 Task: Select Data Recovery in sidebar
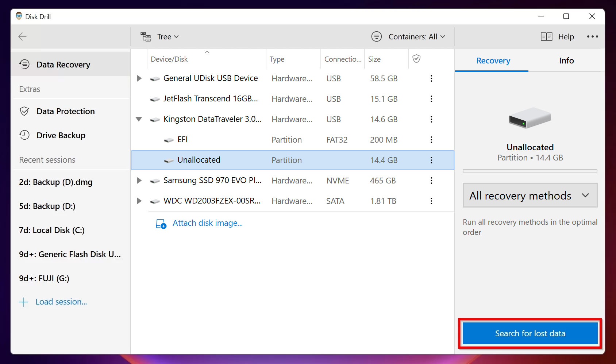pos(71,65)
